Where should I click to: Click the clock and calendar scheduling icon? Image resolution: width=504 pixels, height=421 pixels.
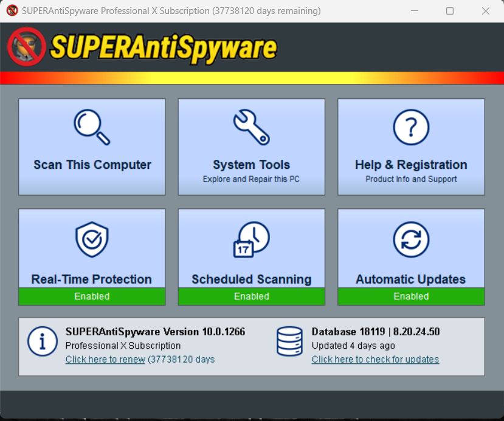point(251,239)
